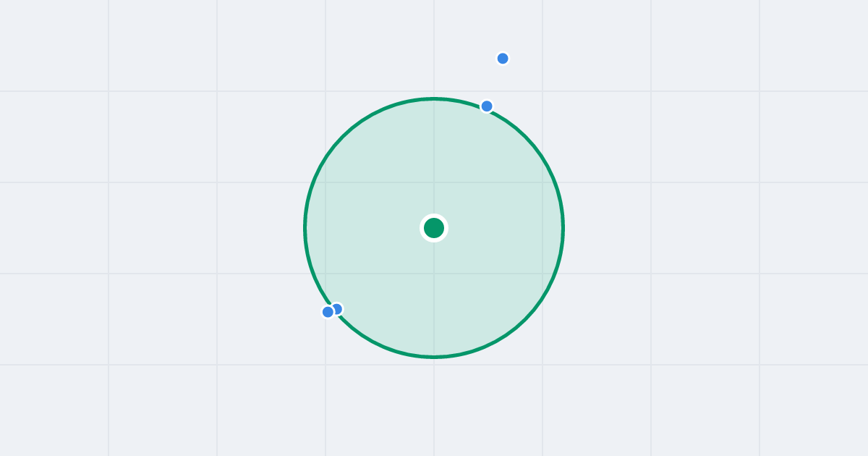The height and width of the screenshot is (456, 868).
Task: Click the rightmost point of the green circle border
Action: click(x=563, y=228)
